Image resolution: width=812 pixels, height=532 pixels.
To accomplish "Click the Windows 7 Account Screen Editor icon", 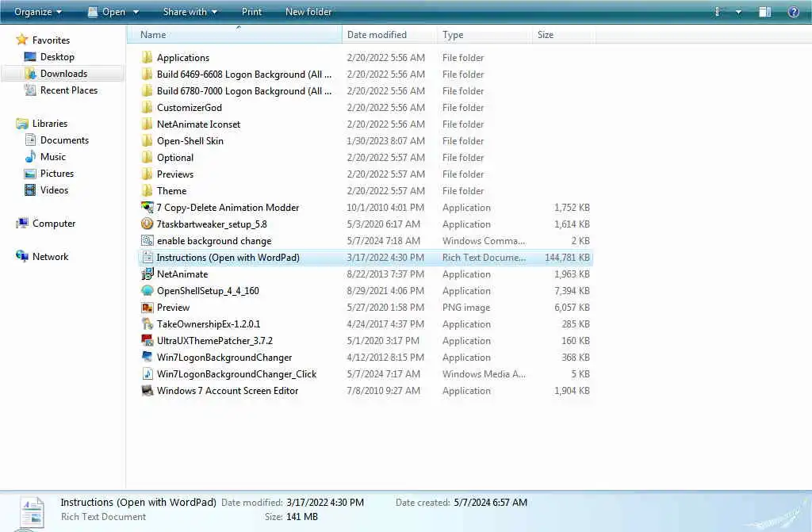I will [147, 390].
